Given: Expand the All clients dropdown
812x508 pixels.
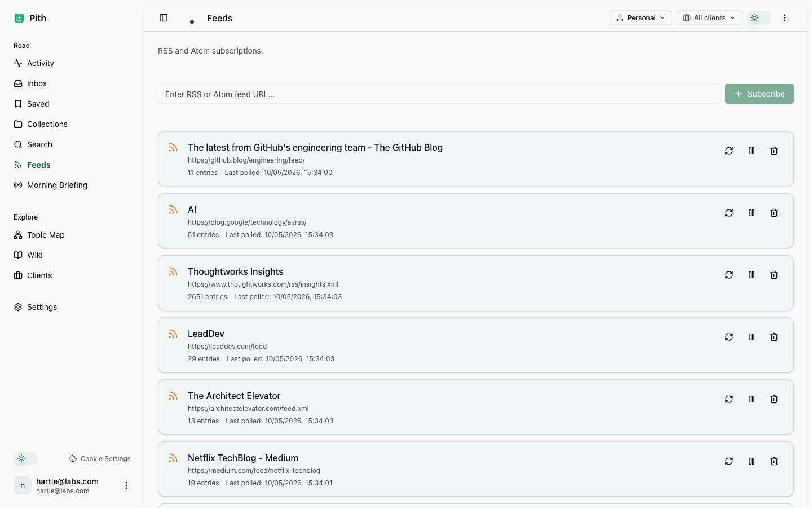Looking at the screenshot, I should [709, 18].
